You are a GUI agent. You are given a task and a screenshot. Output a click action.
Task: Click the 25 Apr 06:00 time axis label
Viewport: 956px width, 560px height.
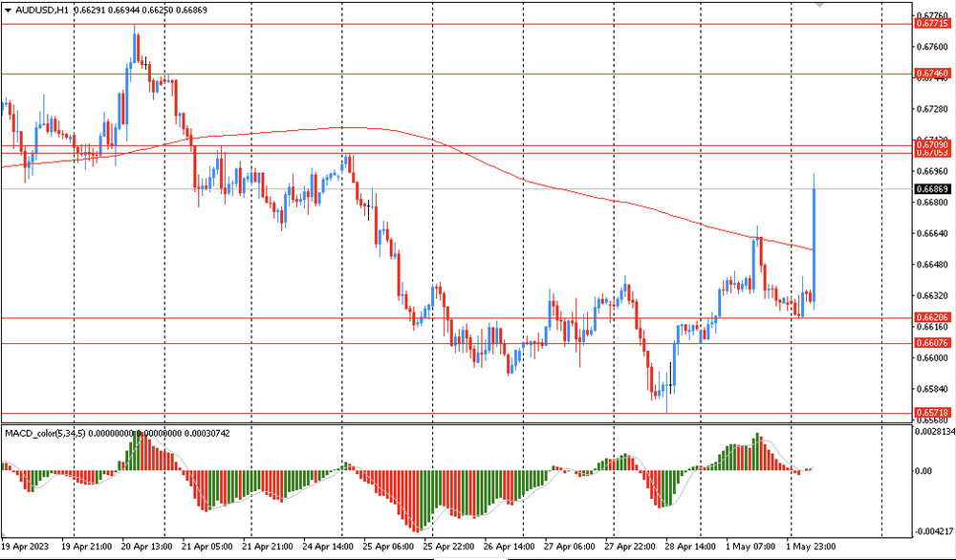(388, 548)
